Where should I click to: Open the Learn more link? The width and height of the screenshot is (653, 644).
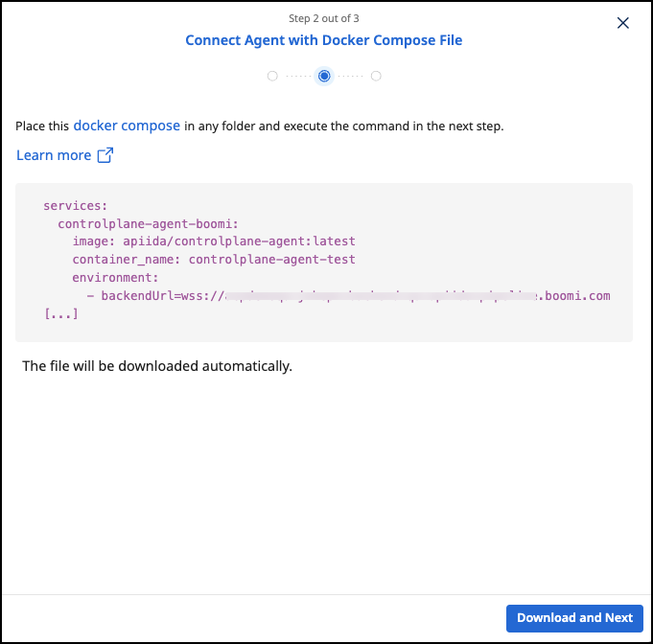[54, 155]
